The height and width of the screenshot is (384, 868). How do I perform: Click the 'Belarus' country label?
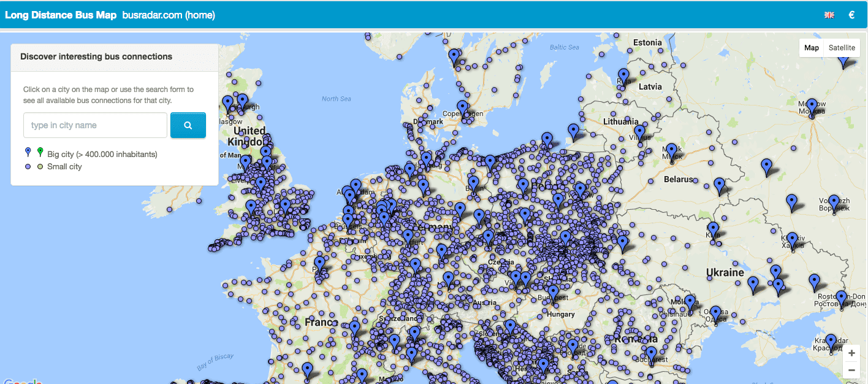(x=679, y=180)
